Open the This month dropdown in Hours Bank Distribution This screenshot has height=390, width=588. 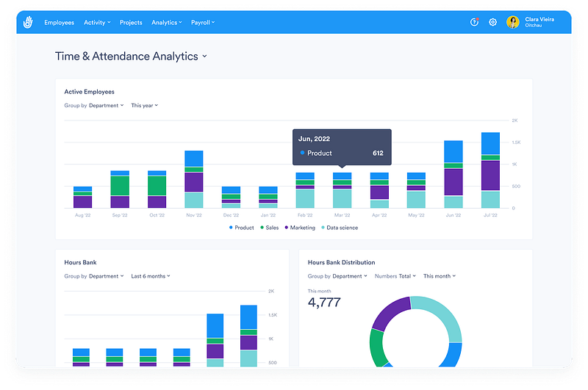pyautogui.click(x=440, y=276)
